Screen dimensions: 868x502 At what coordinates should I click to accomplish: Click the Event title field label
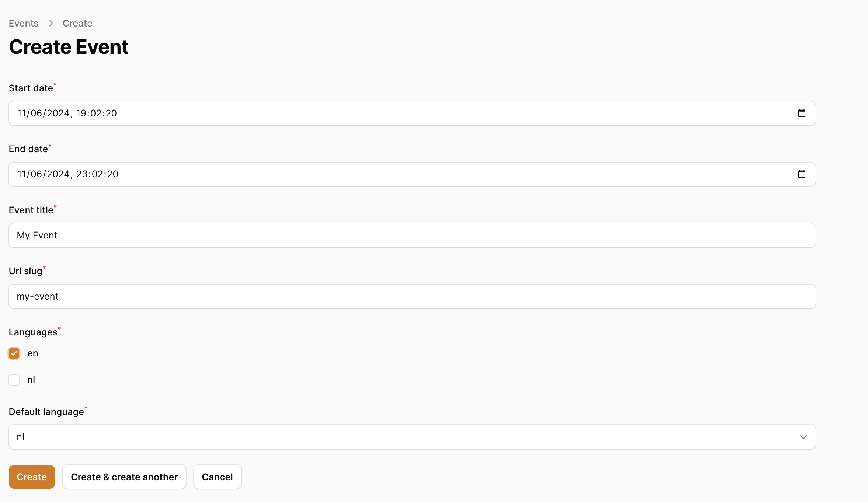(31, 210)
